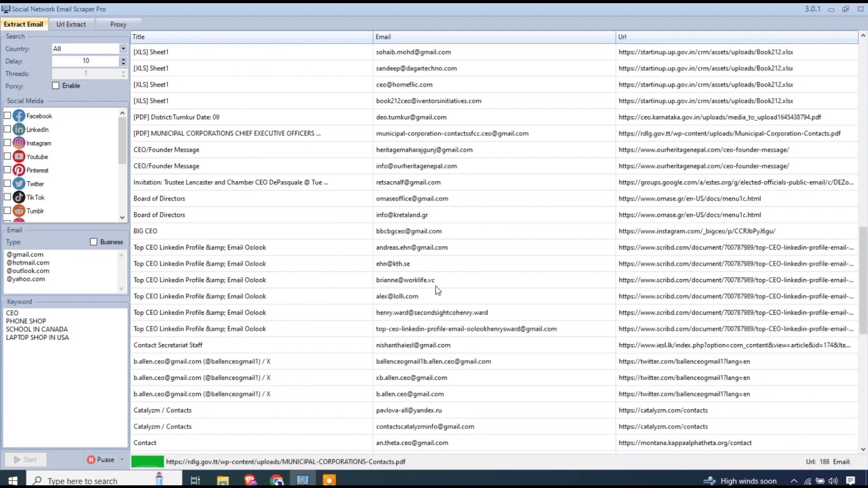Screen dimensions: 868x488
Task: Click the green progress bar
Action: coord(147,461)
